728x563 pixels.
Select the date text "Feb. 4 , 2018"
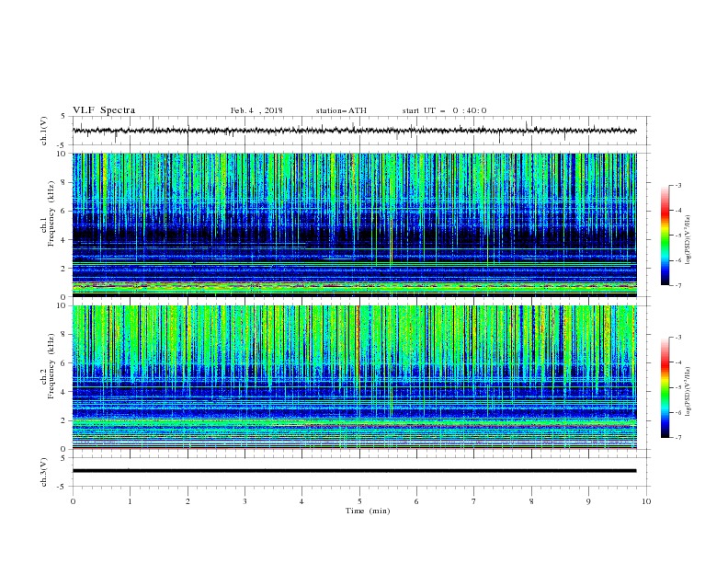click(256, 110)
